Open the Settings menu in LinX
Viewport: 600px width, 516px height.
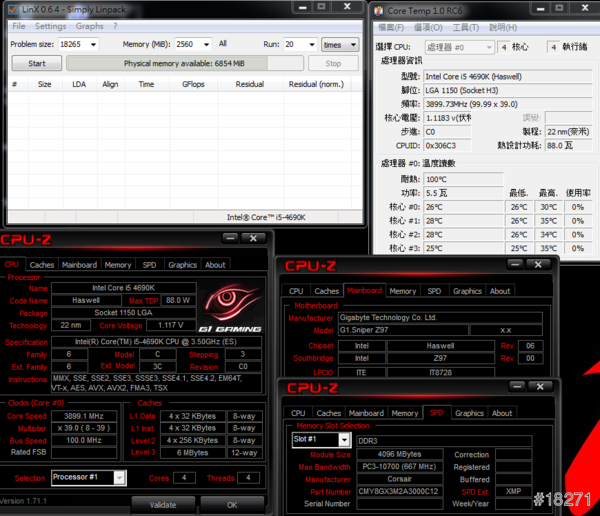click(52, 26)
